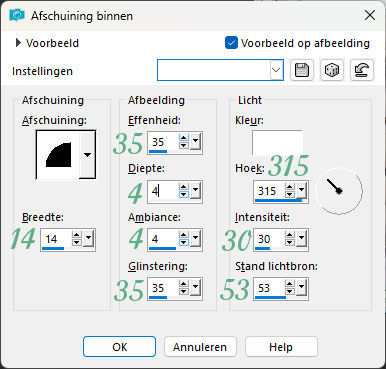
Task: Click in the Effenheid value field
Action: click(163, 142)
